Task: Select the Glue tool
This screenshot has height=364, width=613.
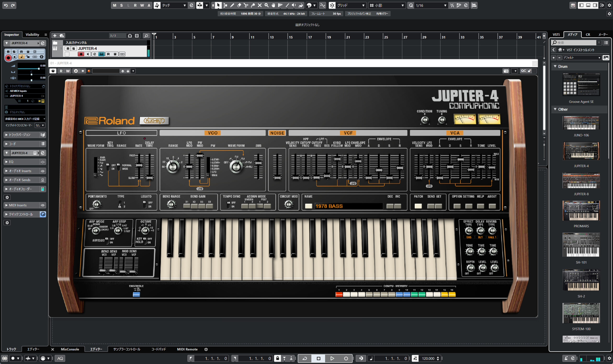Action: pyautogui.click(x=253, y=5)
